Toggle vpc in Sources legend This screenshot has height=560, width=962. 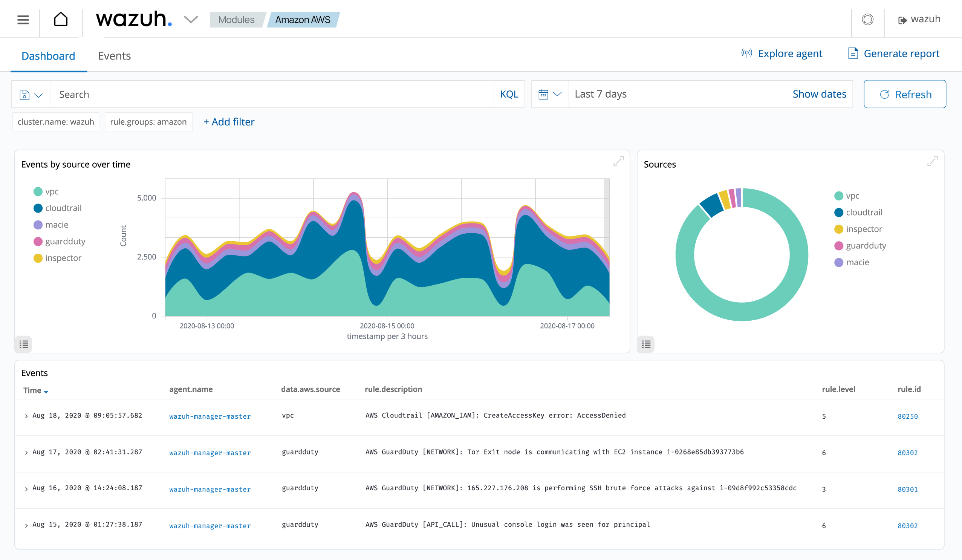pyautogui.click(x=847, y=196)
